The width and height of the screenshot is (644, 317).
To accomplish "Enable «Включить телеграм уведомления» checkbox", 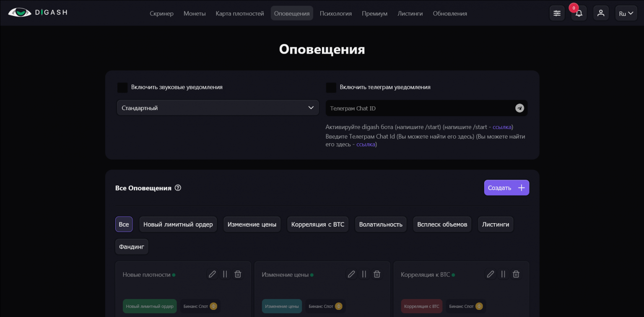I will tap(331, 87).
